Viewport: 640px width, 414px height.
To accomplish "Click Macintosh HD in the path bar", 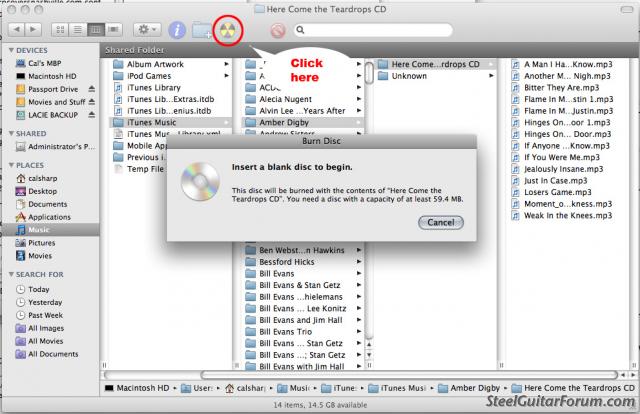I will [x=147, y=387].
